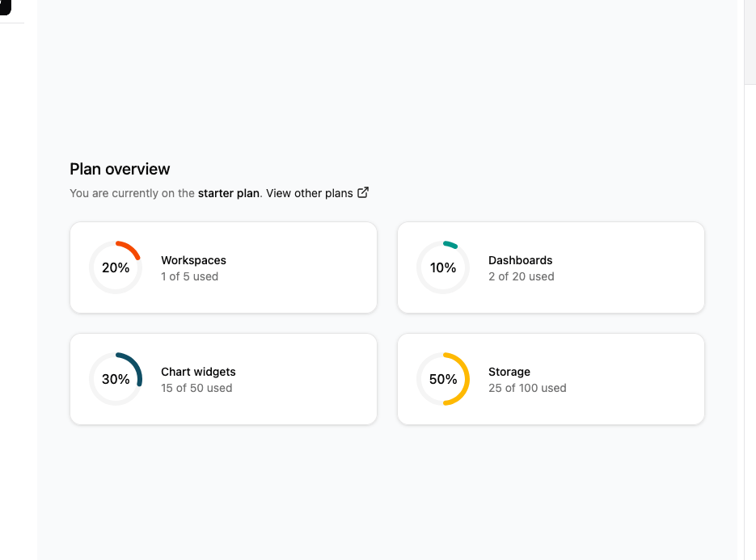Click the '2 of 20 used' text
This screenshot has height=560, width=756.
(522, 276)
